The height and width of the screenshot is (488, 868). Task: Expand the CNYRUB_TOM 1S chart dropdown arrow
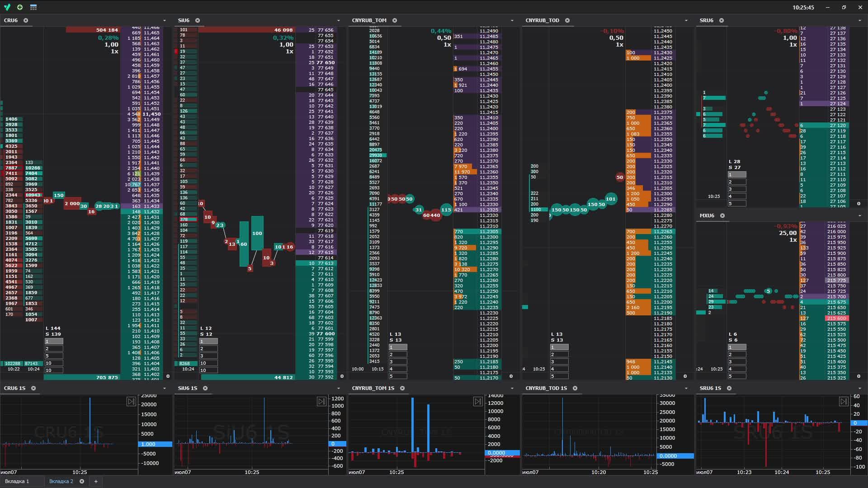(512, 388)
